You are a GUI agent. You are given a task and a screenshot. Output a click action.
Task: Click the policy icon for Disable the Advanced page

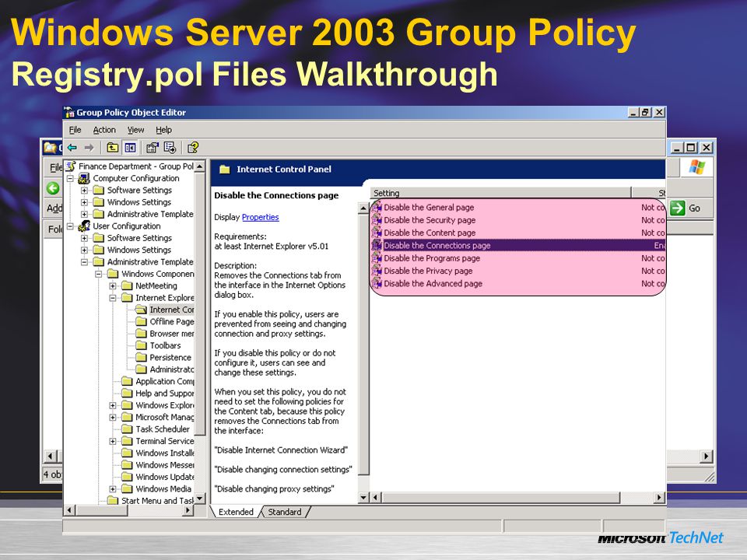(377, 283)
